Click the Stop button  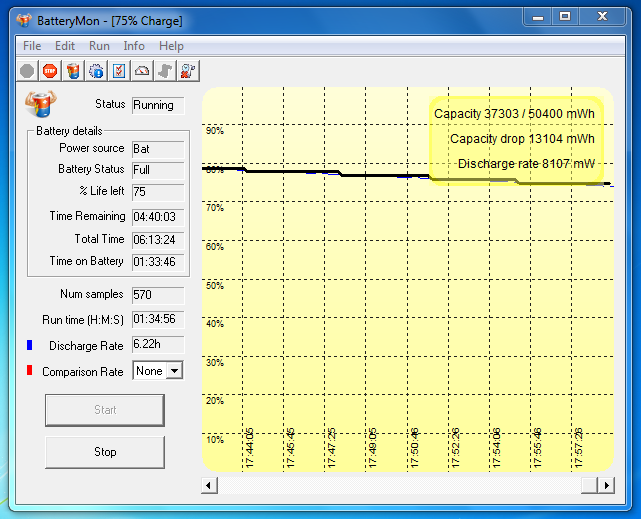point(105,452)
